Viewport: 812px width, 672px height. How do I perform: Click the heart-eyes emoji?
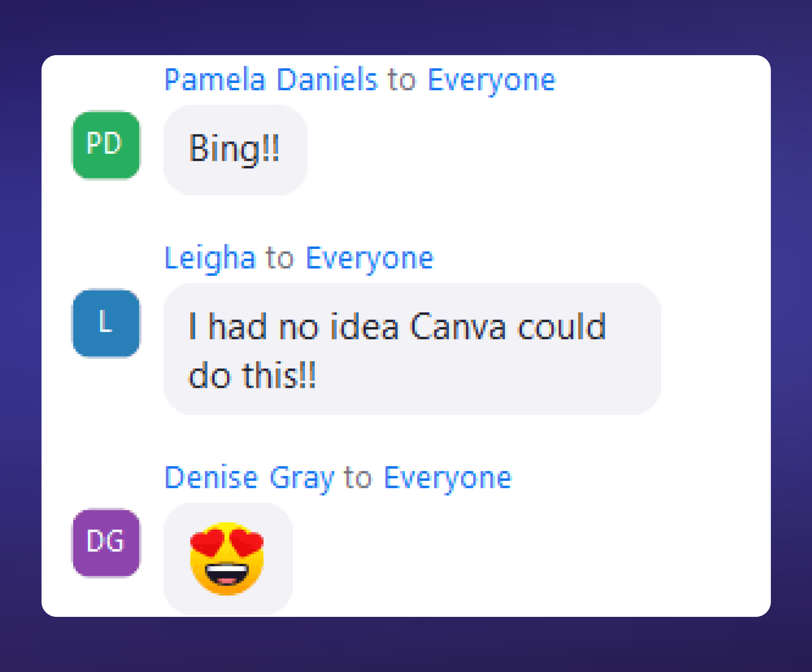(x=227, y=559)
